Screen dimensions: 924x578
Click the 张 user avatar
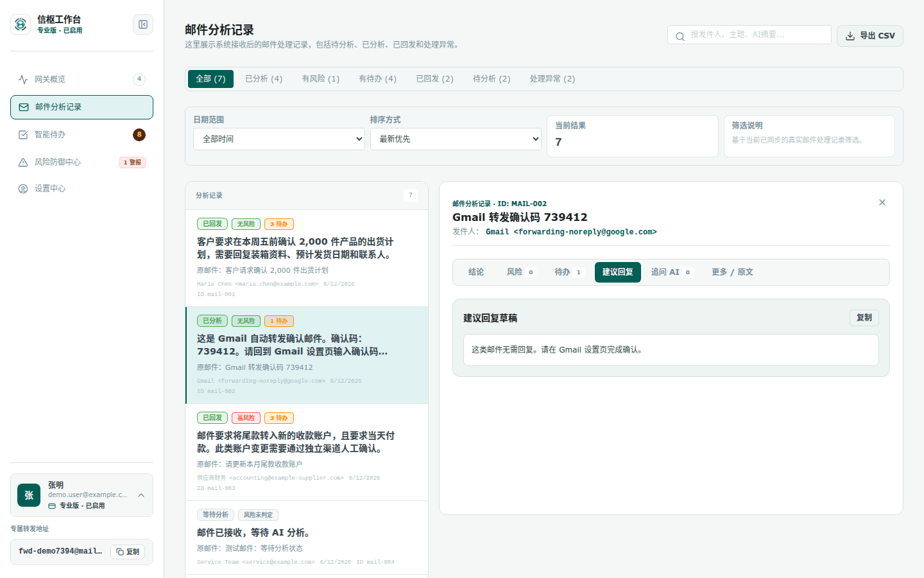point(29,495)
